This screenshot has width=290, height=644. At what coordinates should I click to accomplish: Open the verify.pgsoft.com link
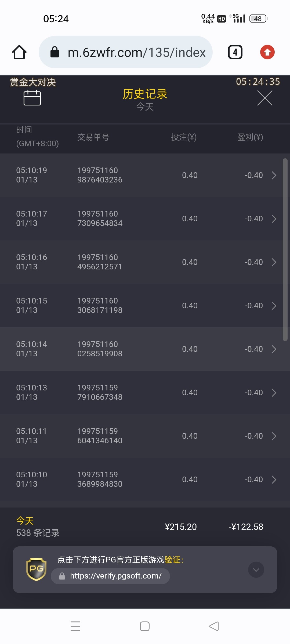(115, 576)
